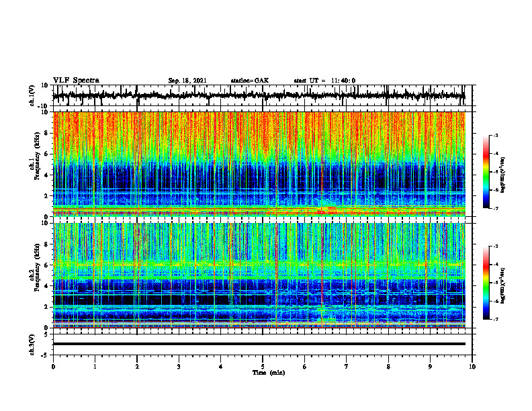Click the bright red burst near 6.5 min in ch.1 spectrogram

[x=327, y=210]
